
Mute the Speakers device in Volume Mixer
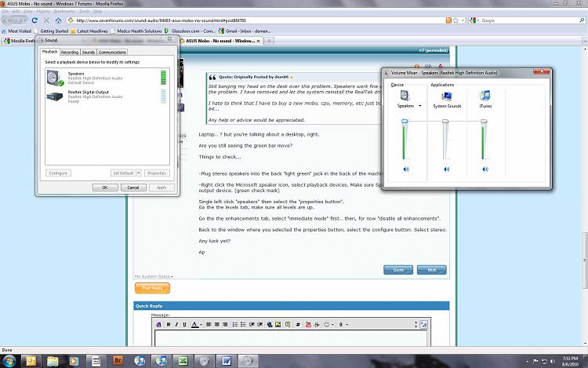[406, 169]
